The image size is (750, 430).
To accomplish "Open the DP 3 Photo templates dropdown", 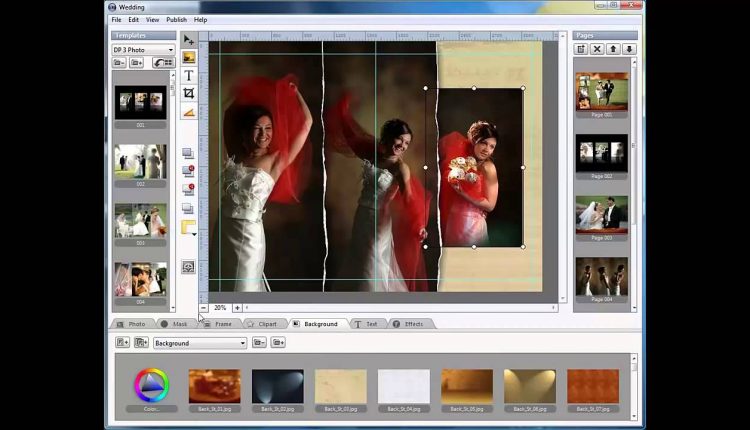I will point(143,50).
